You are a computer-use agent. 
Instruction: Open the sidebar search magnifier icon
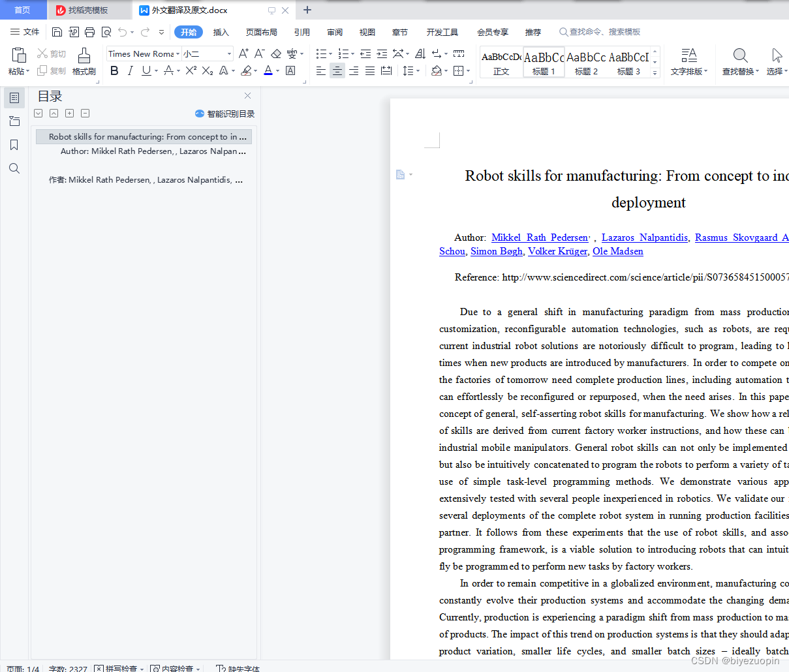(x=14, y=168)
